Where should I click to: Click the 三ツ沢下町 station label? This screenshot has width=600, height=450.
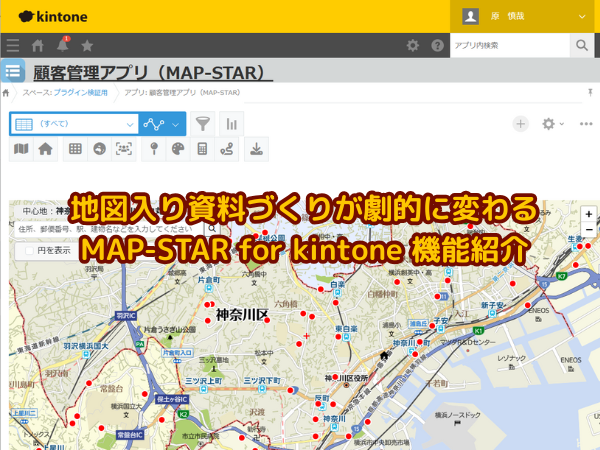click(262, 381)
